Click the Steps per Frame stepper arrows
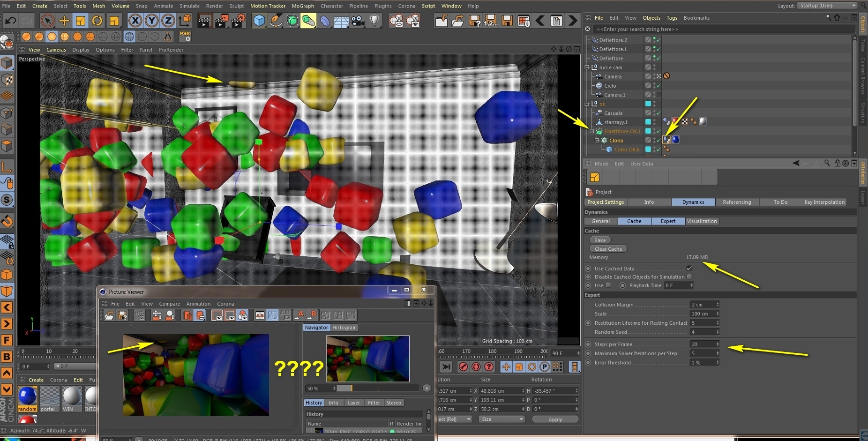 coord(717,344)
